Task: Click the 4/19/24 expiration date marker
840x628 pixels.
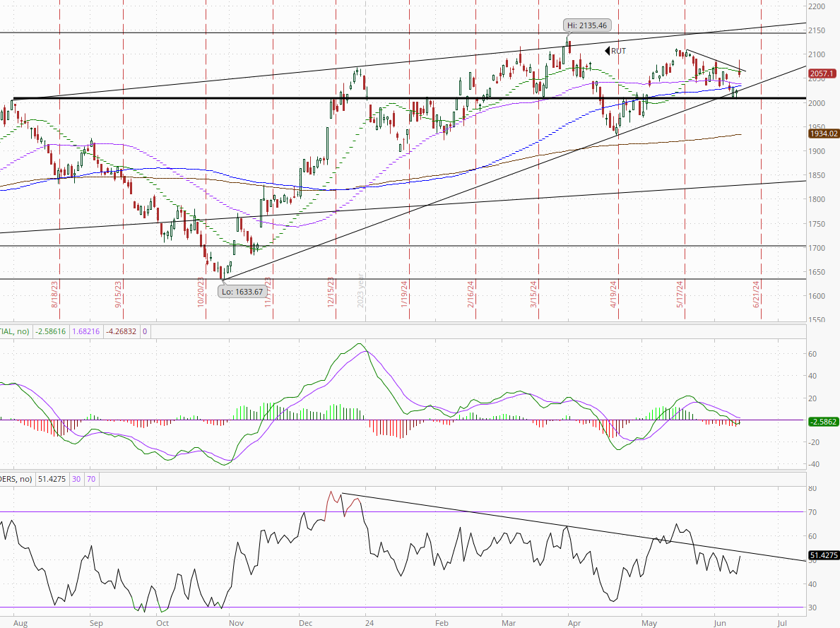Action: (x=613, y=294)
